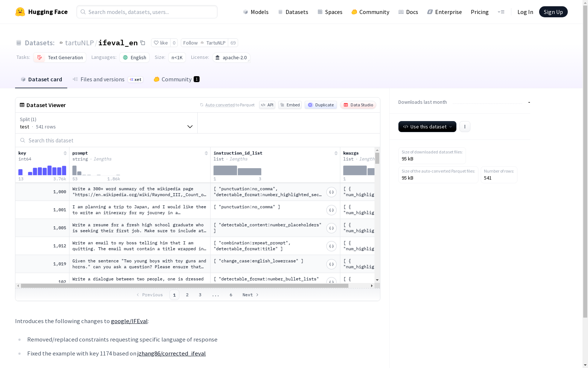Click the prompt lengths histogram

tap(96, 170)
